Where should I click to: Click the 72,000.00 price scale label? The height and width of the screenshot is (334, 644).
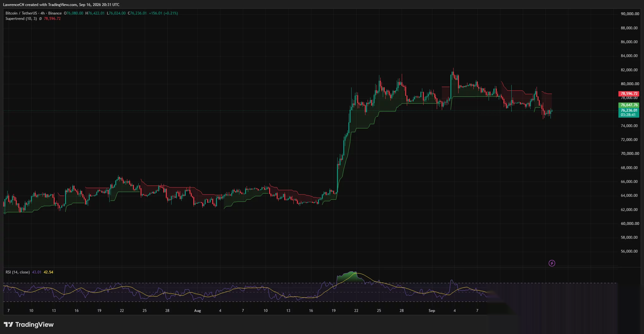pos(630,140)
